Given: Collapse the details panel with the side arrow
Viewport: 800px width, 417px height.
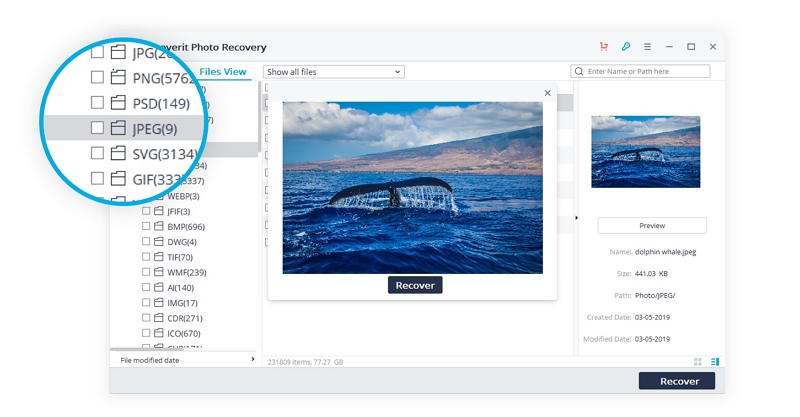Looking at the screenshot, I should 577,218.
